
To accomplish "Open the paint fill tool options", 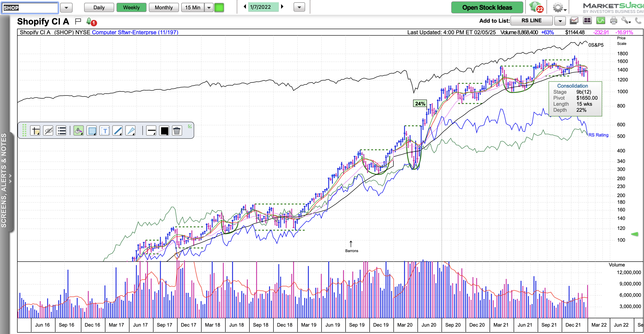I will (x=79, y=130).
